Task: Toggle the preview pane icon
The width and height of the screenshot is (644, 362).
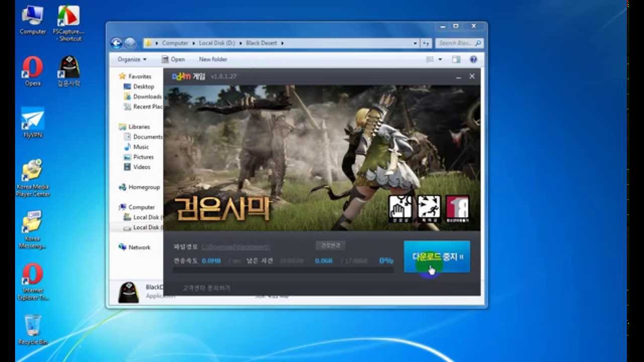Action: 456,59
